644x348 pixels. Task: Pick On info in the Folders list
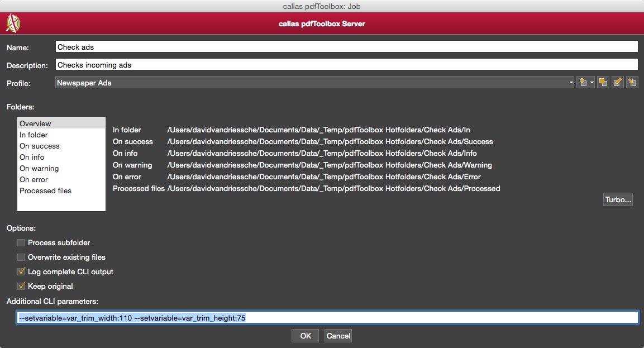point(61,157)
